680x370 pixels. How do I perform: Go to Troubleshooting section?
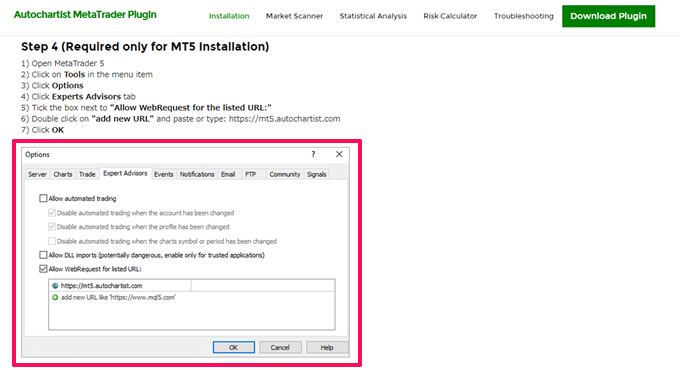523,16
